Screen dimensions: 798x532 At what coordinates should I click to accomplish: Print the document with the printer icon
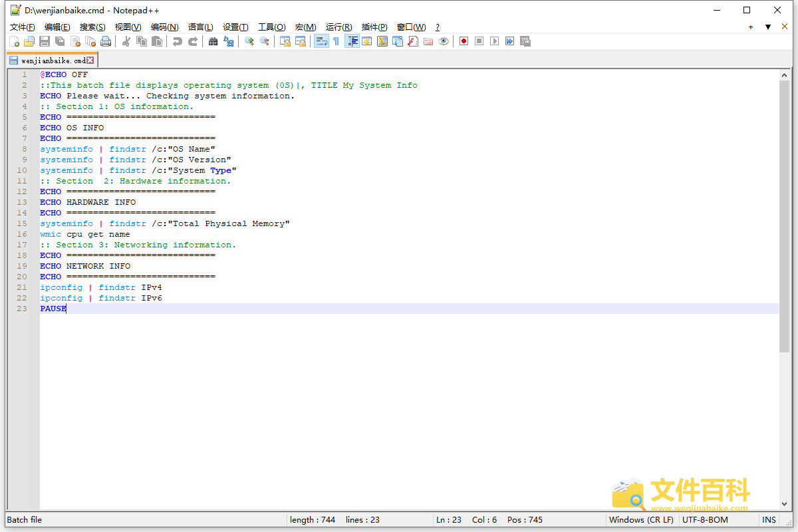tap(106, 41)
